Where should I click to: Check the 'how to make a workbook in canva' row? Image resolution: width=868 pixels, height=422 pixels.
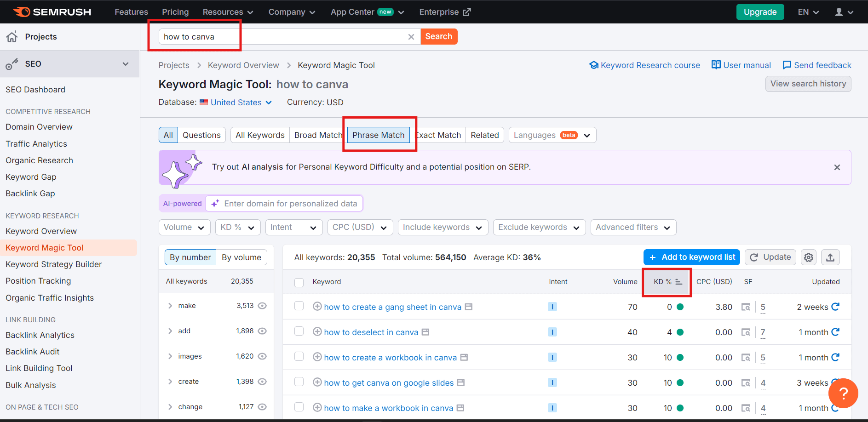(299, 407)
